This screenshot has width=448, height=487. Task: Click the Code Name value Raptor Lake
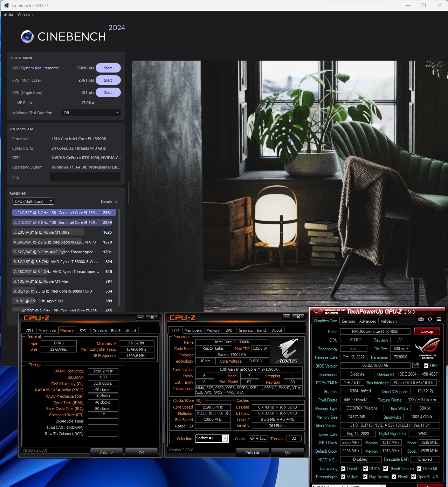tap(213, 348)
